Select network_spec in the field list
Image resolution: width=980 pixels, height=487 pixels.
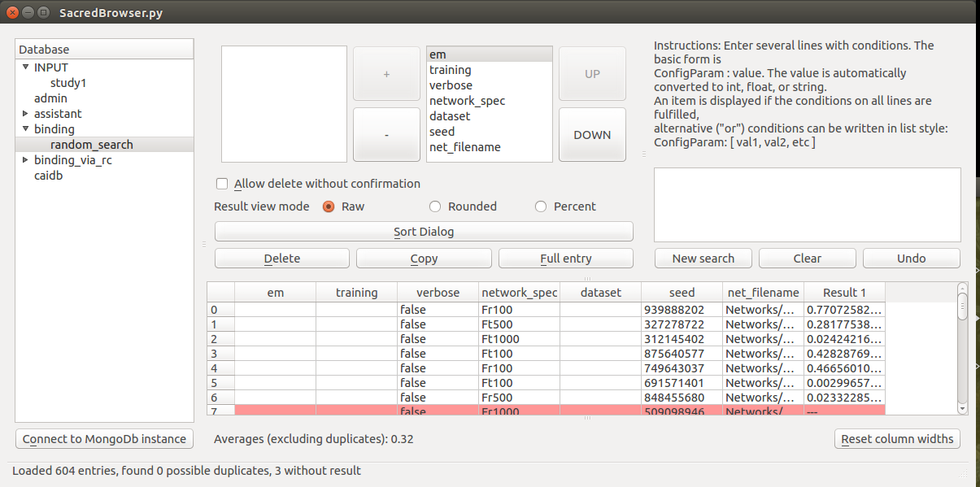(490, 101)
